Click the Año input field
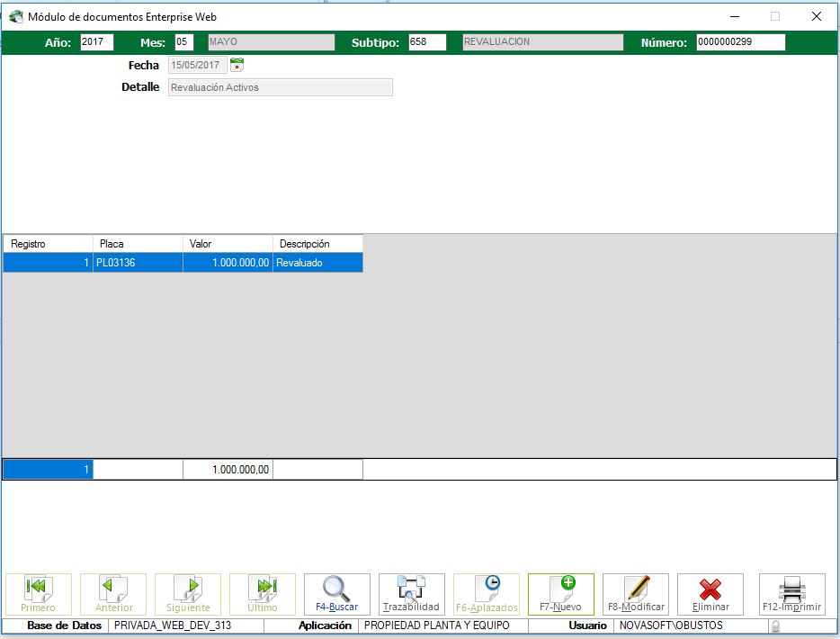 [x=97, y=41]
